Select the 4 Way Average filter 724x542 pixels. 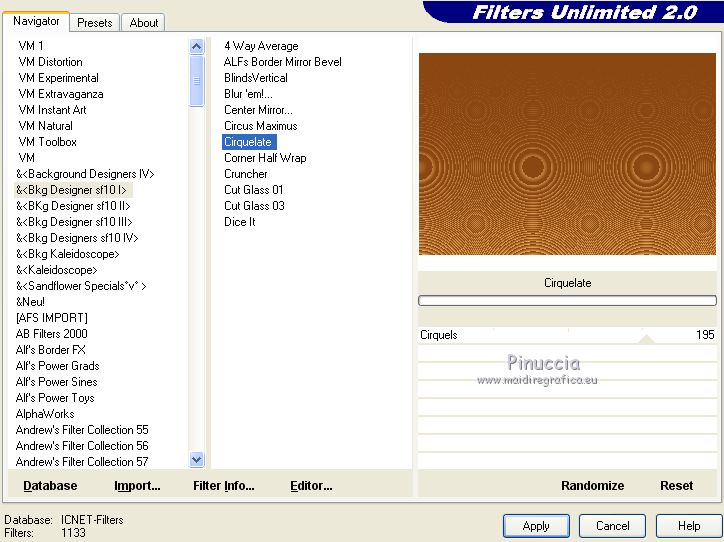[x=261, y=46]
